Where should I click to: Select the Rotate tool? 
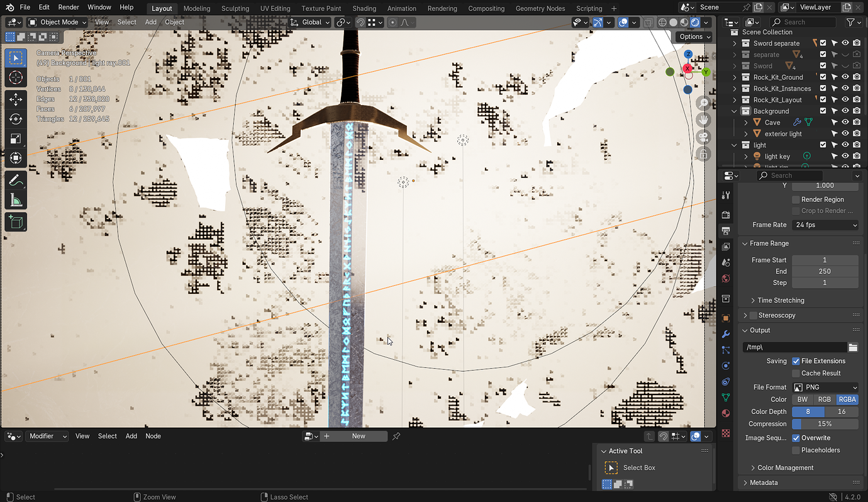[x=16, y=119]
